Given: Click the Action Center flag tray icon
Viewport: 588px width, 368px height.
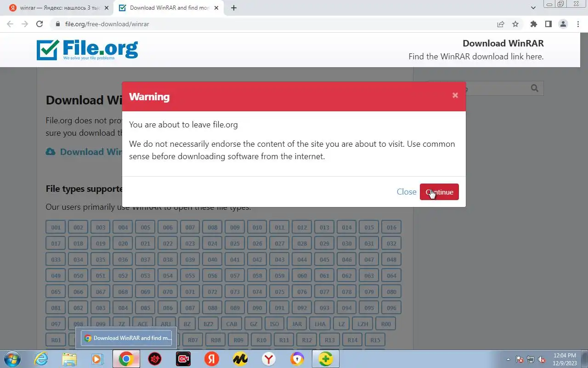Looking at the screenshot, I should pyautogui.click(x=520, y=359).
